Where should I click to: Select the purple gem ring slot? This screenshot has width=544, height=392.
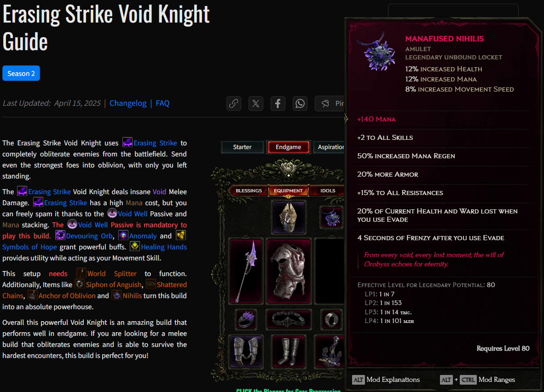coord(246,319)
